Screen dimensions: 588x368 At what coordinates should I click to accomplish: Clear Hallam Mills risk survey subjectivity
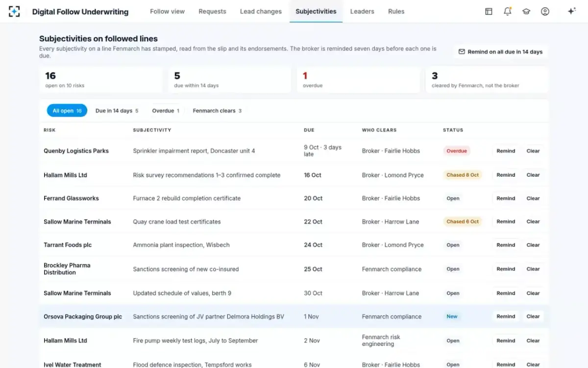coord(533,175)
